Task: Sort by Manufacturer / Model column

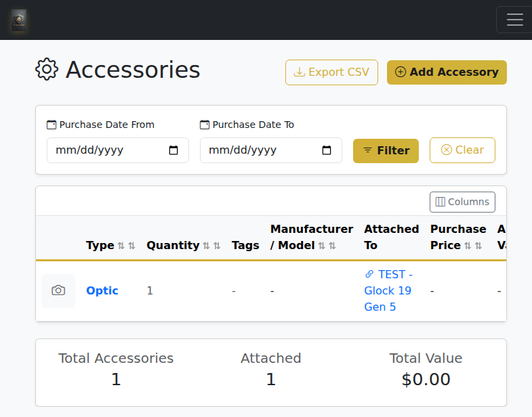Action: (312, 238)
